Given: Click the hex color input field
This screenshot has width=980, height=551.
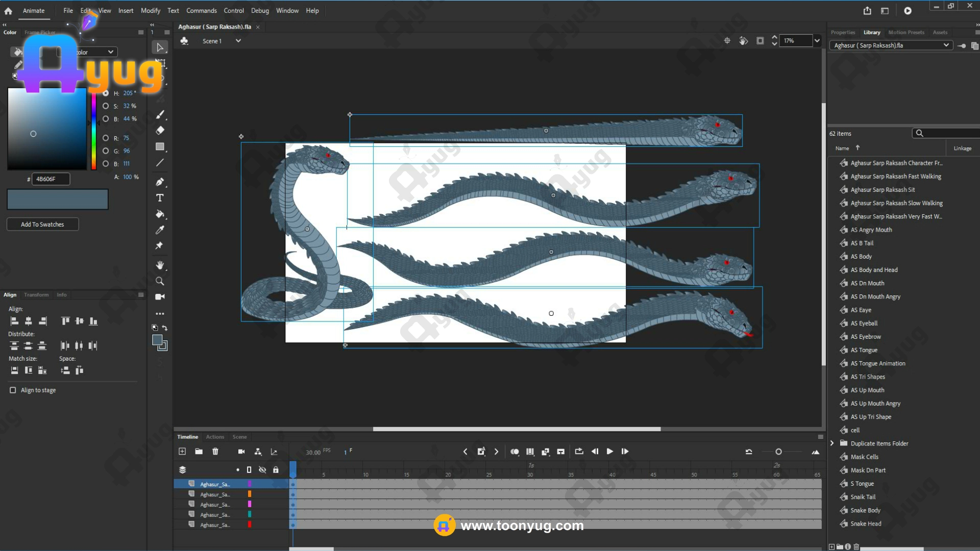Looking at the screenshot, I should [x=51, y=179].
